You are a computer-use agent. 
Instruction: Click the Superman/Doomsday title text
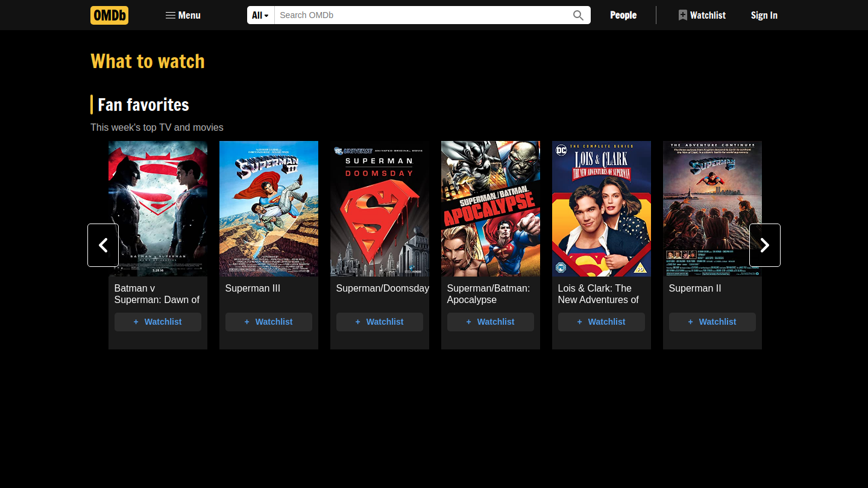[382, 289]
